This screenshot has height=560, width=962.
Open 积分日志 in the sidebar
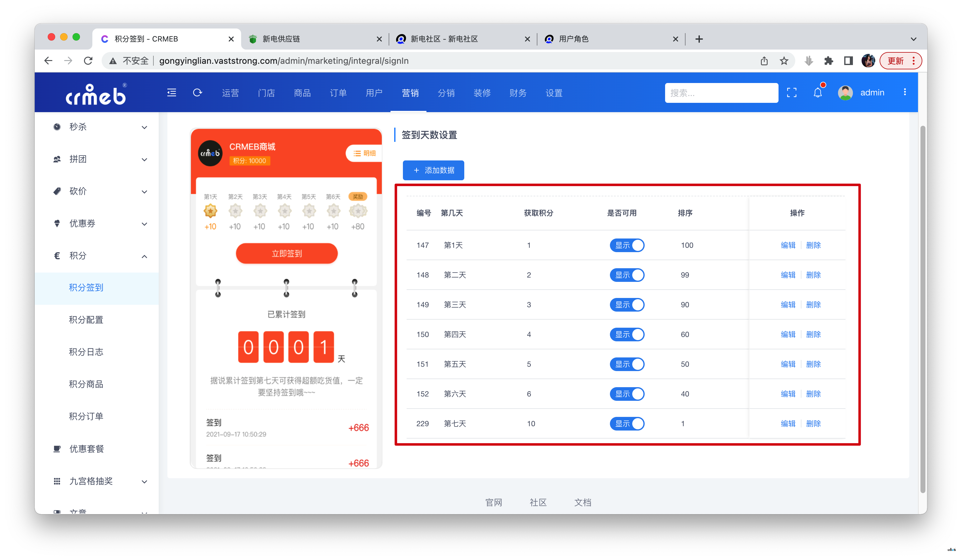click(x=86, y=352)
